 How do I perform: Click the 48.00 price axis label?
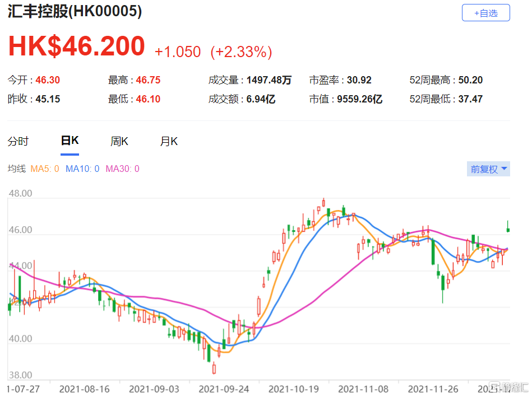[20, 193]
